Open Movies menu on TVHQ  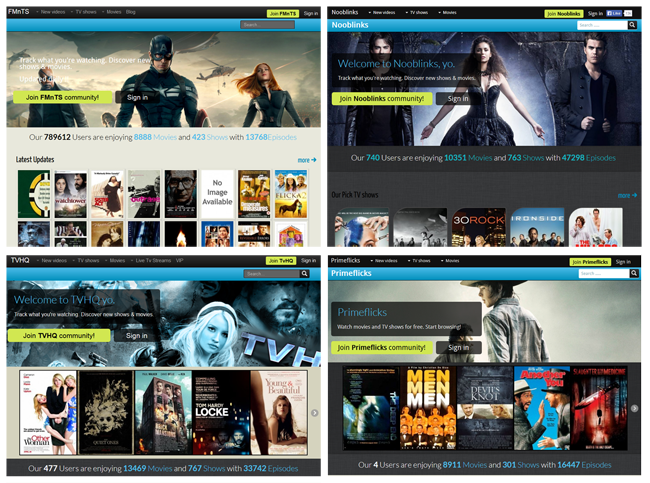pos(116,261)
